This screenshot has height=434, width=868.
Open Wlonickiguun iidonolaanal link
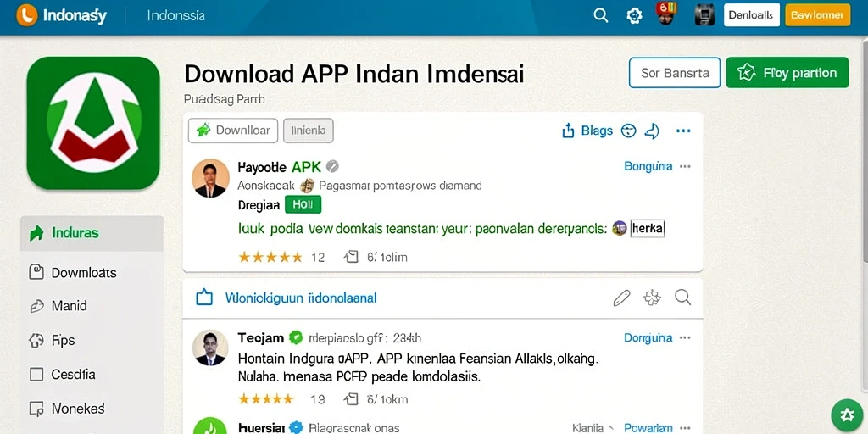coord(301,298)
